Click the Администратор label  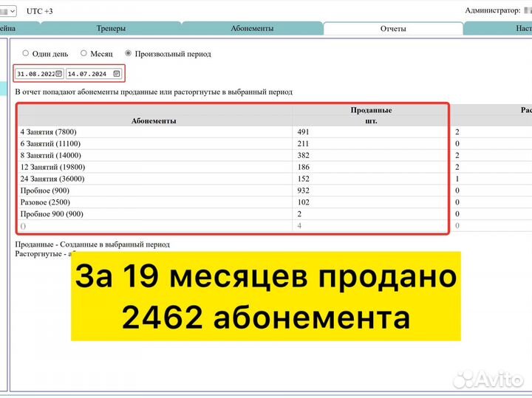coord(492,10)
